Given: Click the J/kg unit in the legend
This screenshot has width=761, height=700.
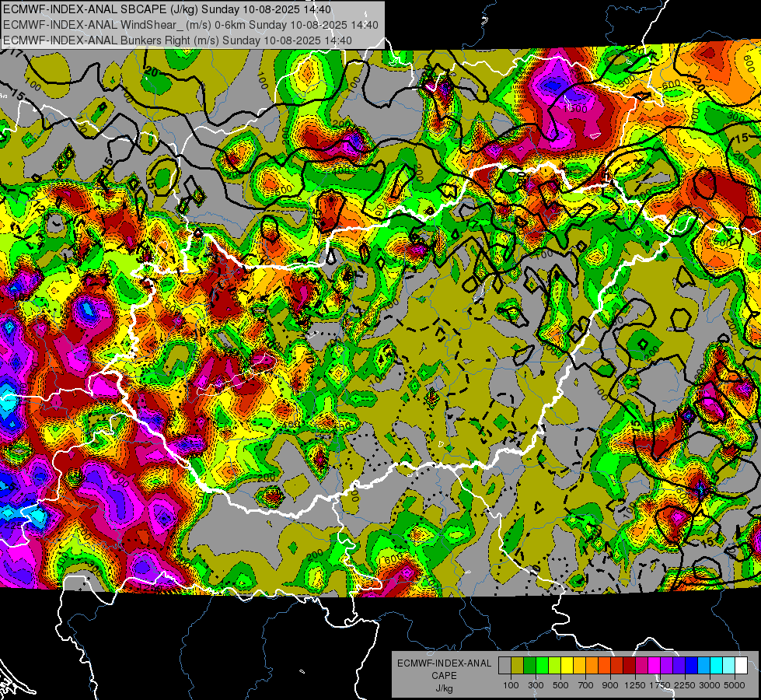Looking at the screenshot, I should [x=444, y=688].
